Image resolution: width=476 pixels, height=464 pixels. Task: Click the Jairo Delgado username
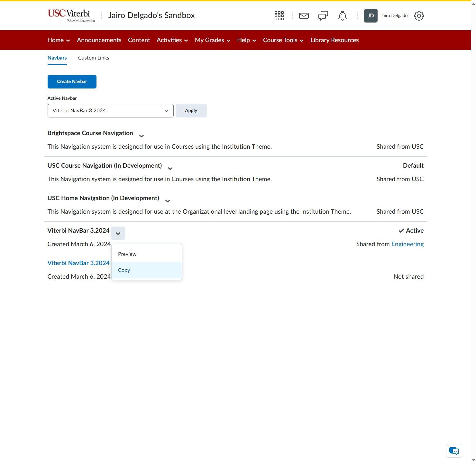(394, 16)
